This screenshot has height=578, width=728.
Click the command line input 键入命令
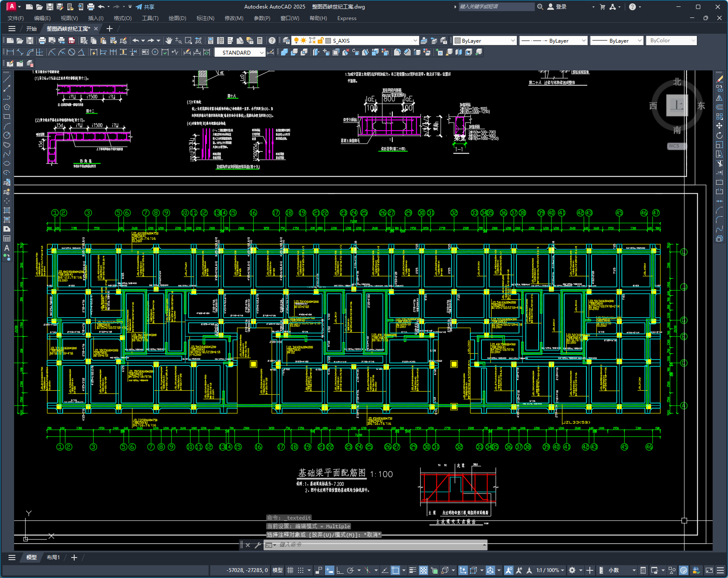point(379,545)
